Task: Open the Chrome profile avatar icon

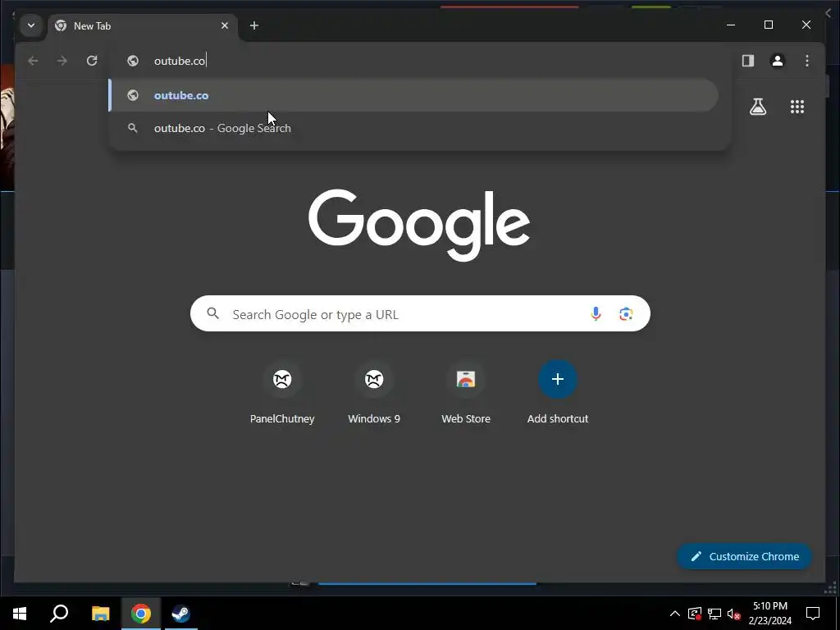Action: coord(778,61)
